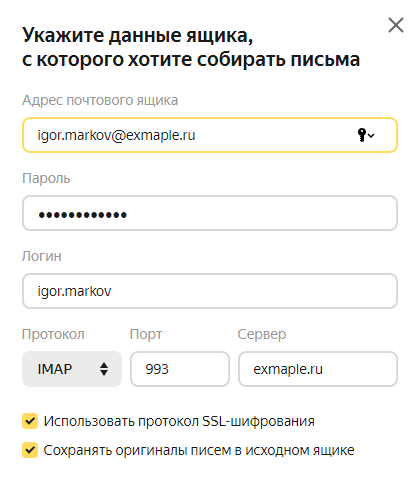This screenshot has height=478, width=419.
Task: Close the mail collector dialog
Action: pos(396,25)
